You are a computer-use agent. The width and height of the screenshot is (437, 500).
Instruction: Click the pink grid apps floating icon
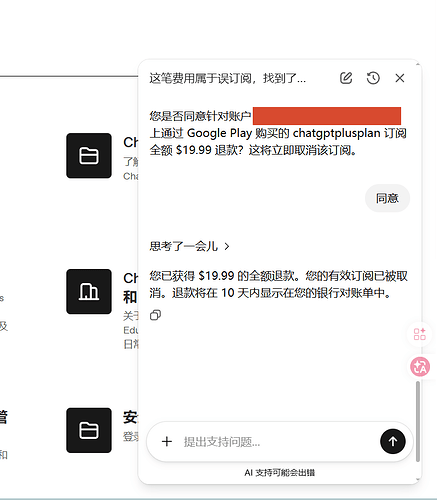(x=420, y=334)
